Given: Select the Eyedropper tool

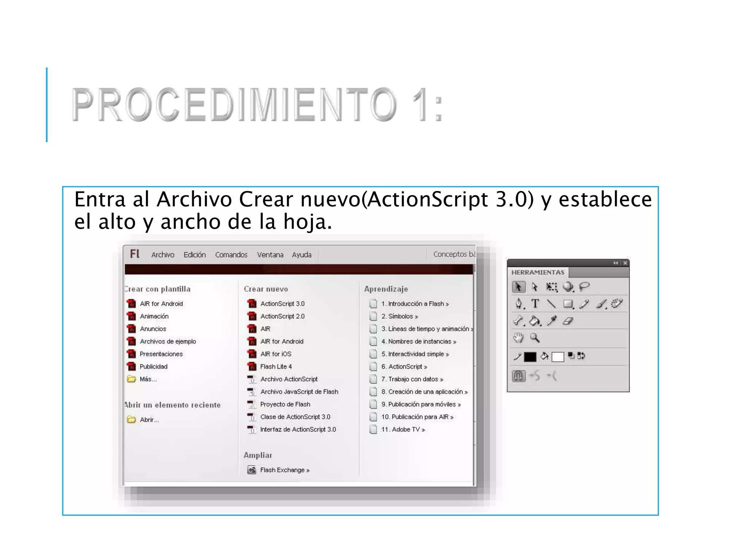Looking at the screenshot, I should pyautogui.click(x=552, y=321).
